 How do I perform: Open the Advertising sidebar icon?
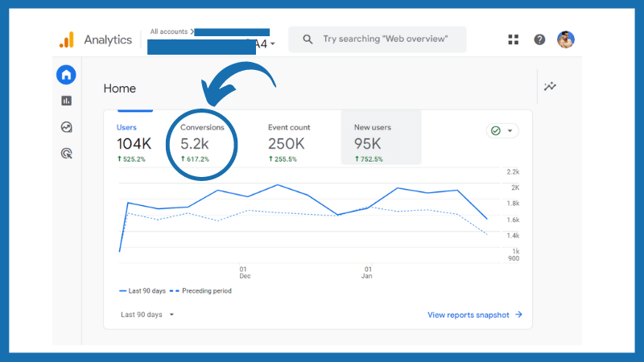[66, 152]
